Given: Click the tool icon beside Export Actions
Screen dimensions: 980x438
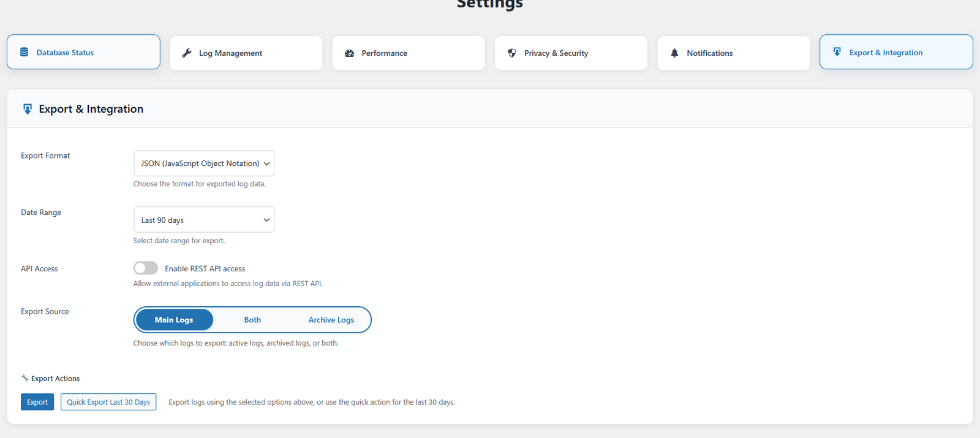Looking at the screenshot, I should (24, 378).
